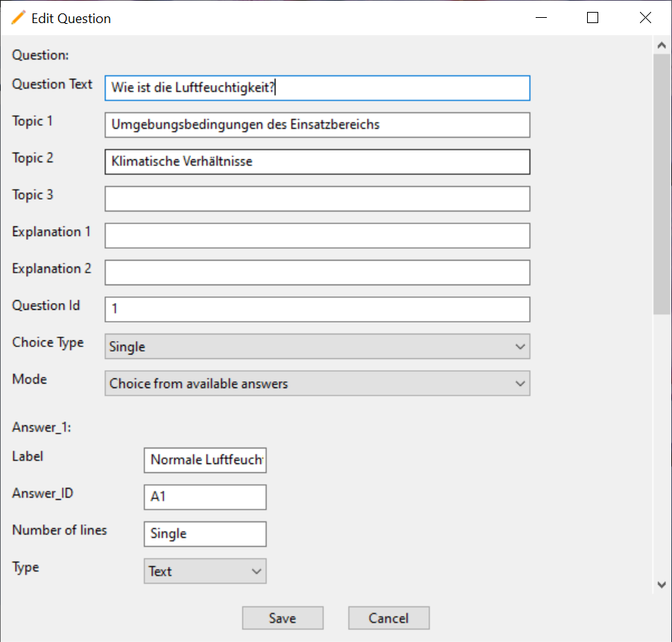Viewport: 672px width, 642px height.
Task: Maximize the Edit Question window
Action: click(593, 18)
